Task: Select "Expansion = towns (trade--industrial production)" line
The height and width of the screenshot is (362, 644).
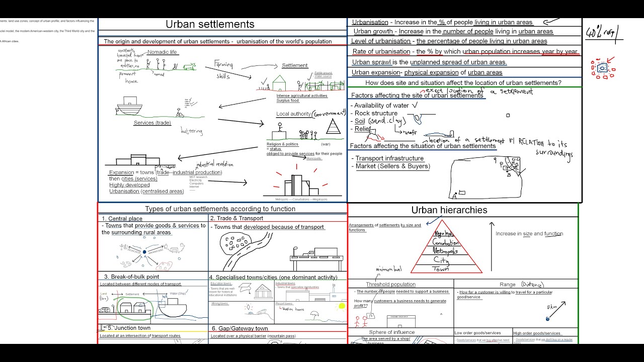Action: coord(166,172)
